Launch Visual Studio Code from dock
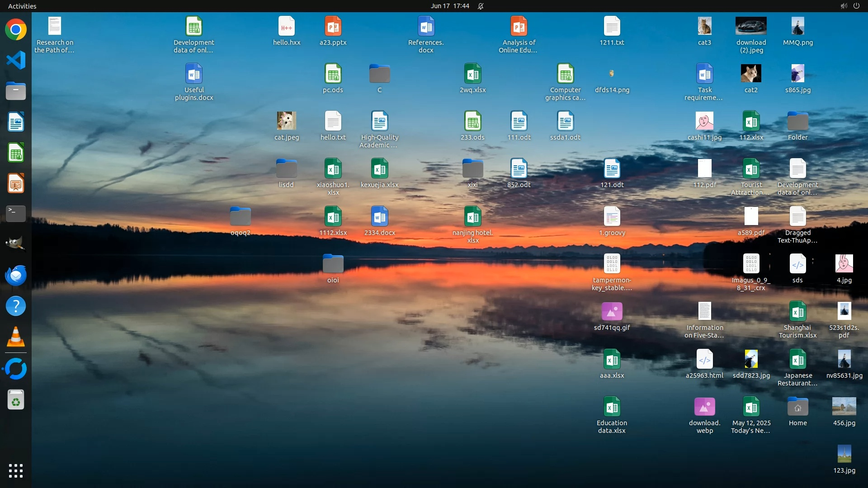This screenshot has height=488, width=868. click(16, 61)
